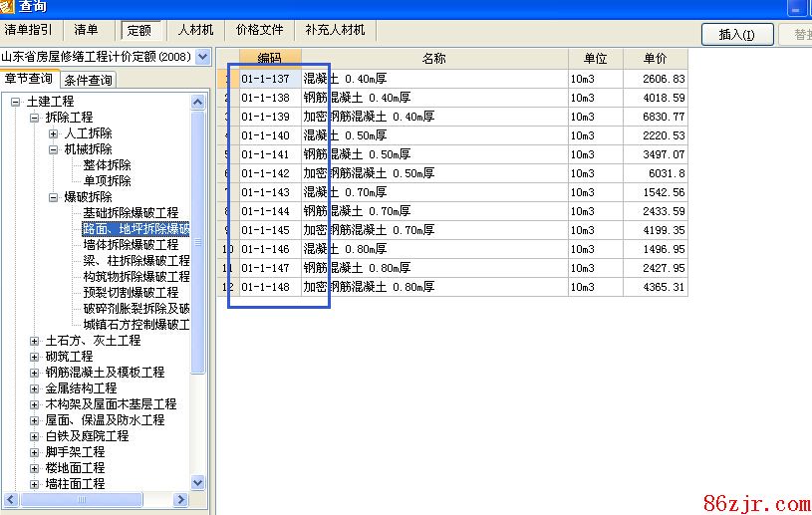
Task: Click the 插入(I) button
Action: [x=737, y=35]
